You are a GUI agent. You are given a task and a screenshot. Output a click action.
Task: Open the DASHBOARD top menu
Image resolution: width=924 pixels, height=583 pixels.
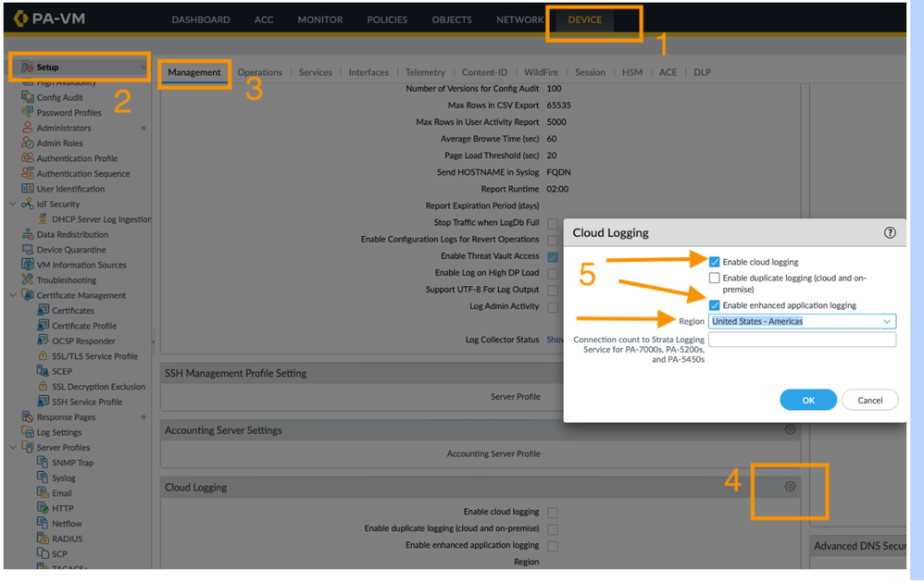tap(200, 19)
